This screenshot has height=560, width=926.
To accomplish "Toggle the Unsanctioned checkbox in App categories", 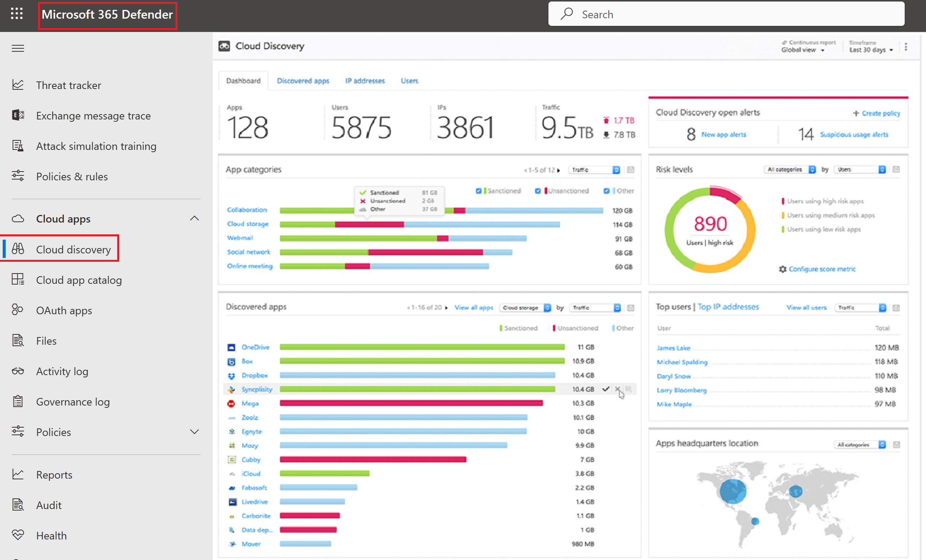I will (x=538, y=191).
